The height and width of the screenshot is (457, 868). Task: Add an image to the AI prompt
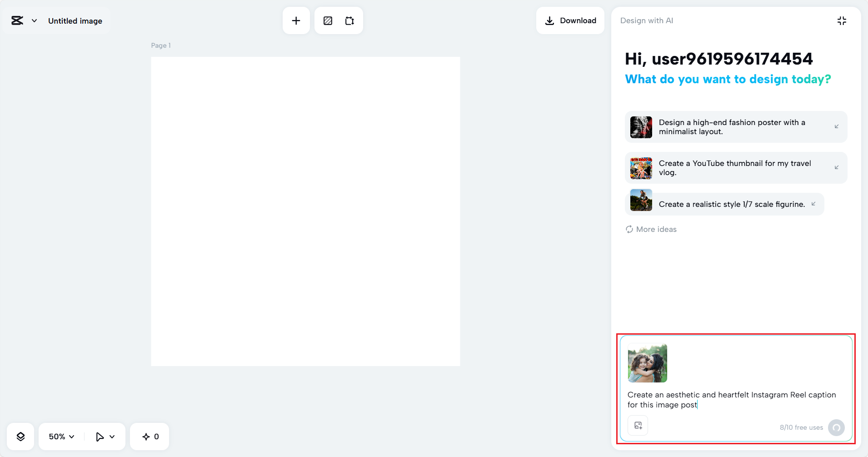pyautogui.click(x=638, y=425)
